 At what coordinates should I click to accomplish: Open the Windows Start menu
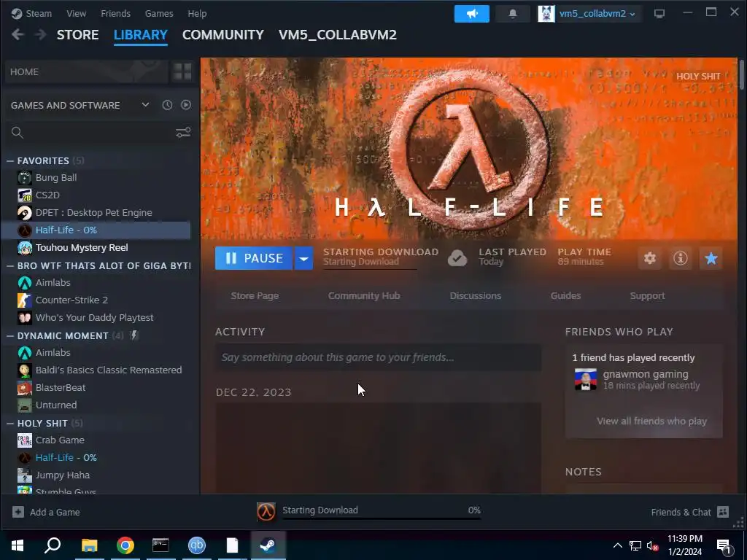pyautogui.click(x=18, y=545)
